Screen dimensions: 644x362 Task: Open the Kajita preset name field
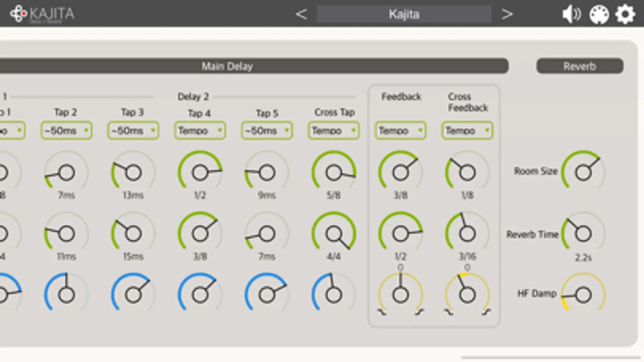[404, 14]
